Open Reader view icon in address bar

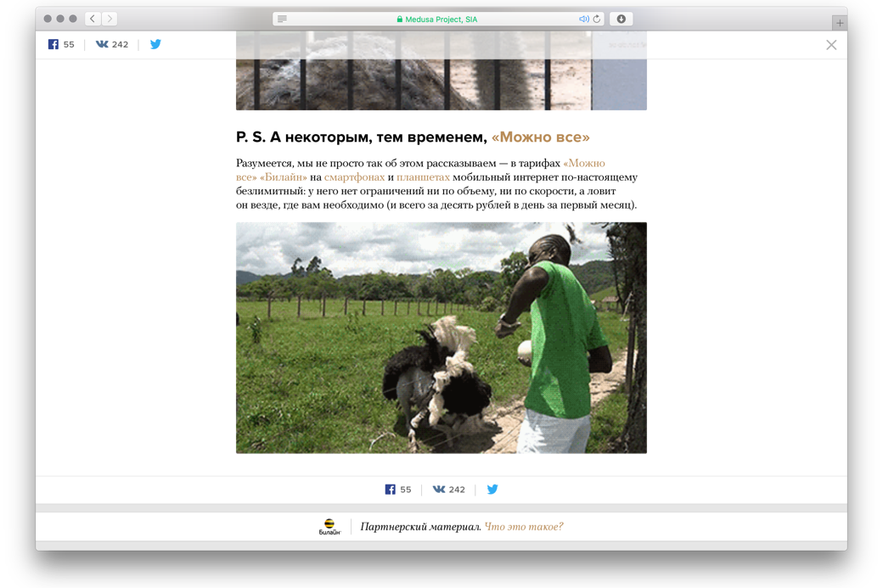coord(282,20)
